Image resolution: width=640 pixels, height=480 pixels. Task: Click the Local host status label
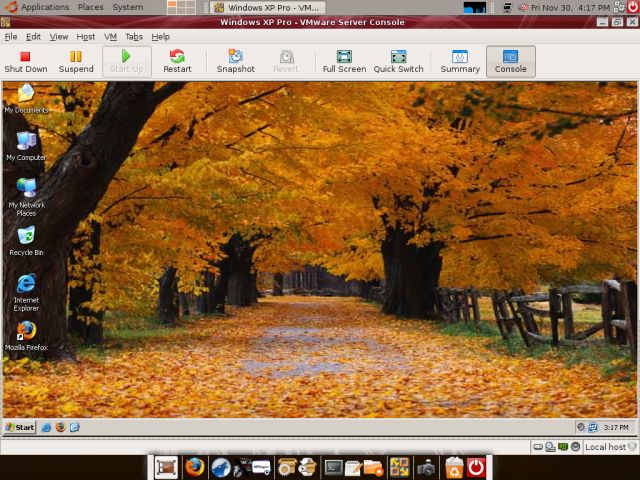(x=606, y=447)
